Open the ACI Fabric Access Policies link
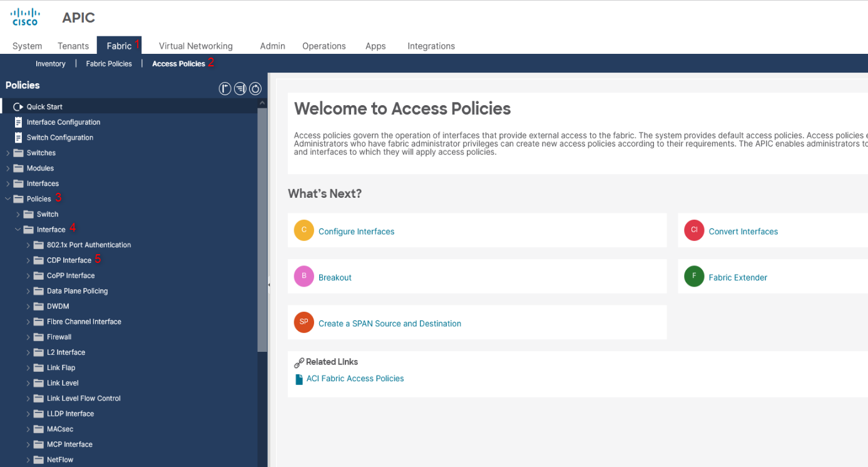Image resolution: width=868 pixels, height=467 pixels. (355, 378)
